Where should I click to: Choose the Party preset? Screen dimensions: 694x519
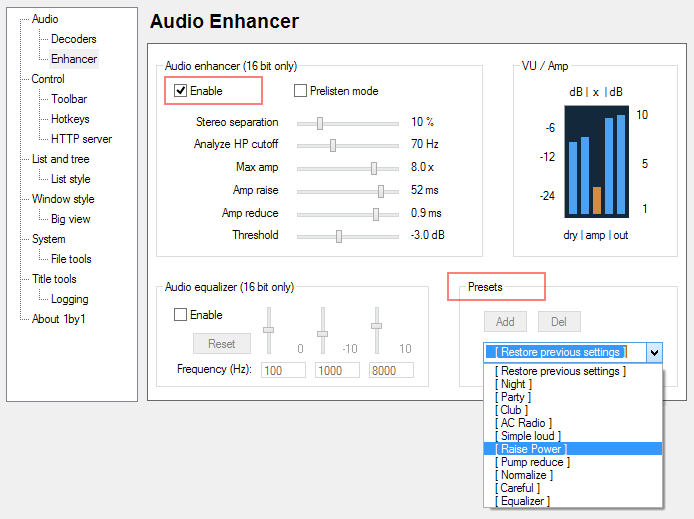point(573,397)
